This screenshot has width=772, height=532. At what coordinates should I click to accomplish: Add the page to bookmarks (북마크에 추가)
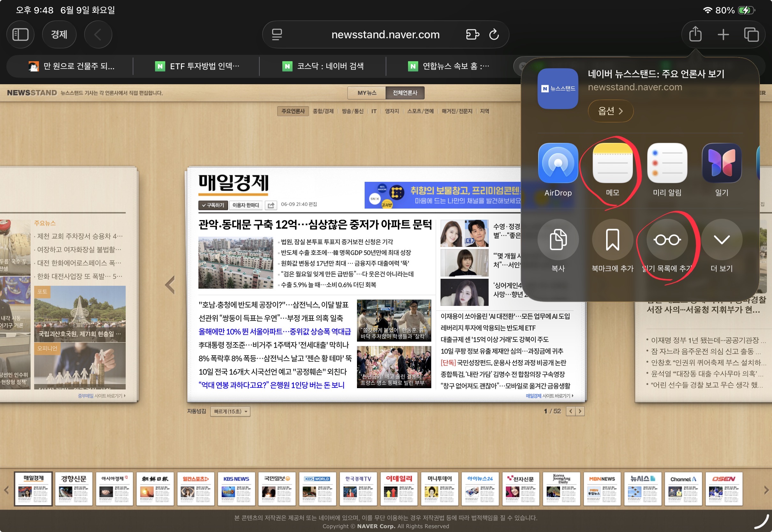[x=613, y=246]
